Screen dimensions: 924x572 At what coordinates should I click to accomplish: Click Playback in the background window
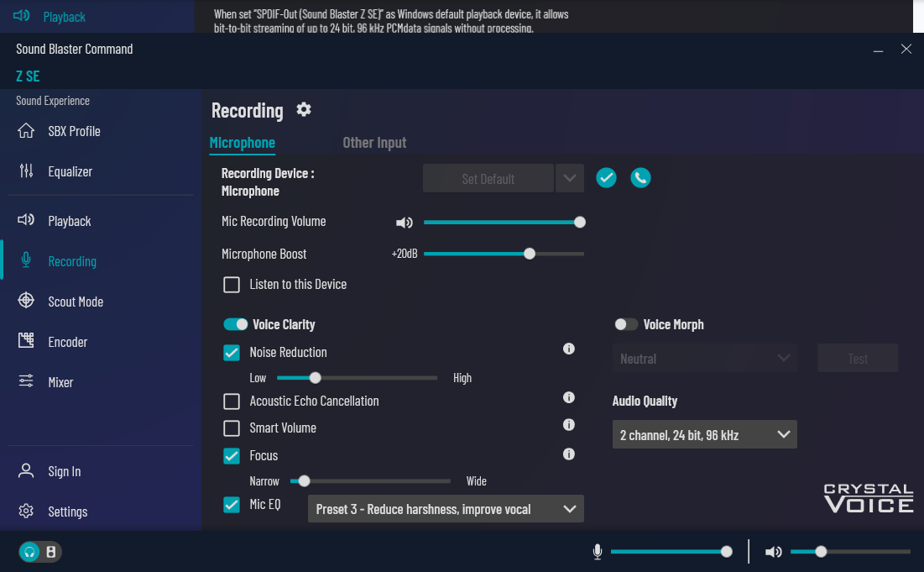click(x=65, y=17)
